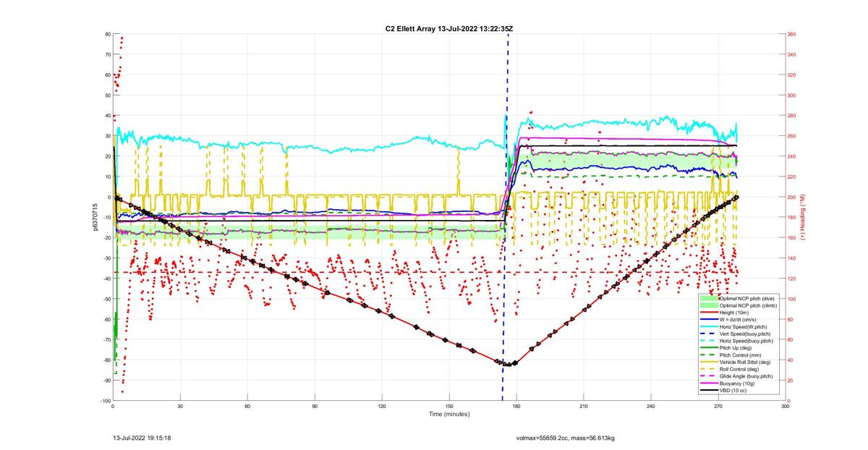Click the 'p6370715' left axis label
The width and height of the screenshot is (868, 450).
94,217
